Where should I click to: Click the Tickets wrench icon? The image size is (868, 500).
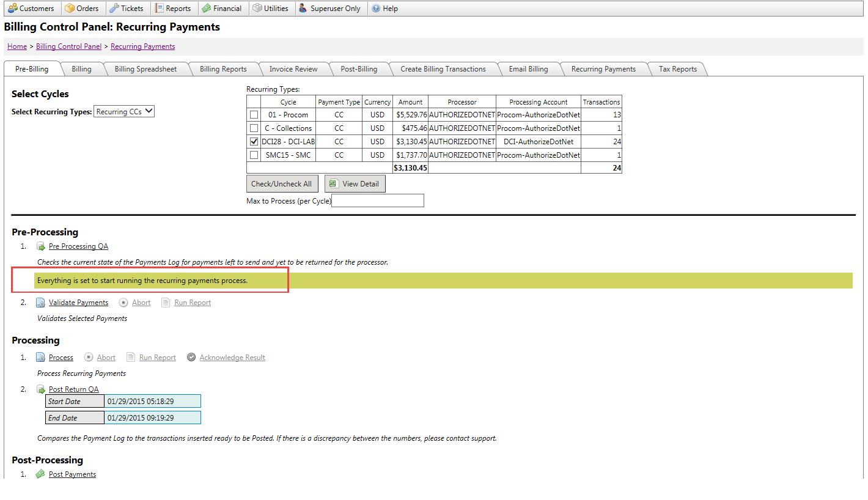tap(114, 9)
